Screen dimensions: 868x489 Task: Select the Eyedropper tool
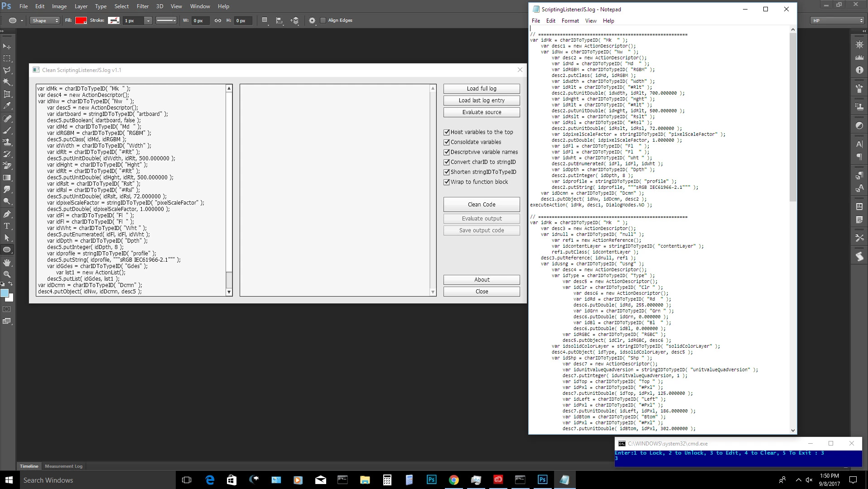click(7, 106)
